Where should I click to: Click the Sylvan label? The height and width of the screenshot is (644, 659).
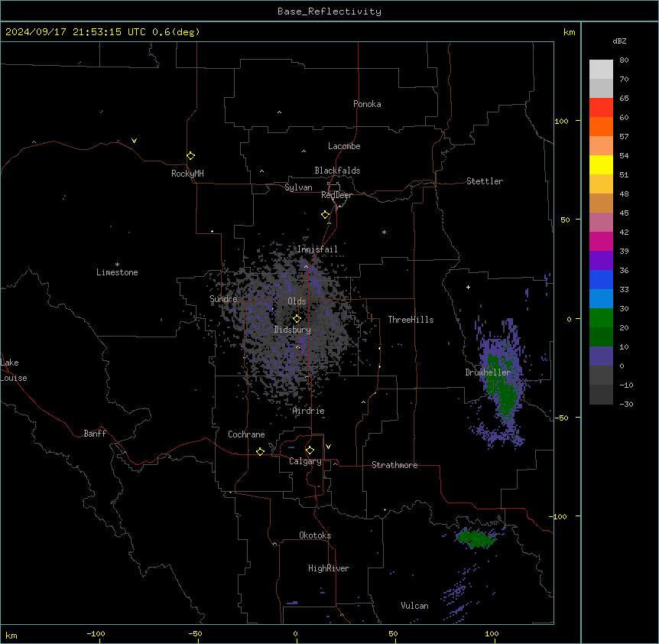point(298,187)
